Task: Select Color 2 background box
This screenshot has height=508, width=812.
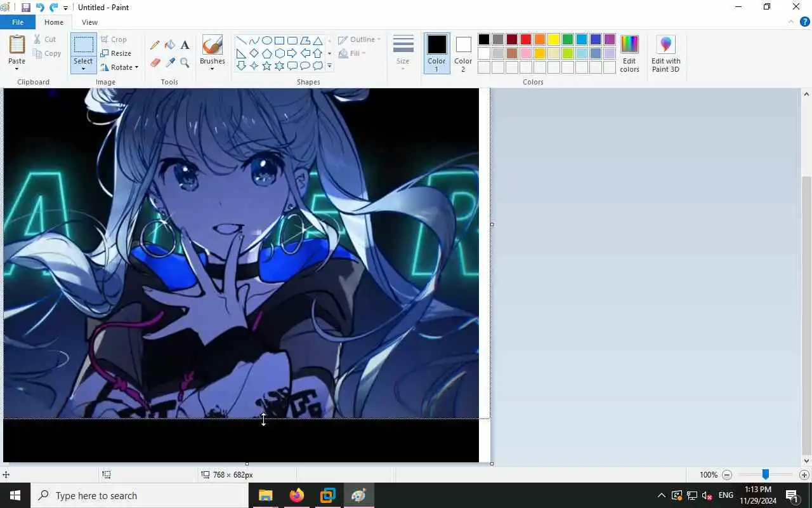Action: [463, 53]
